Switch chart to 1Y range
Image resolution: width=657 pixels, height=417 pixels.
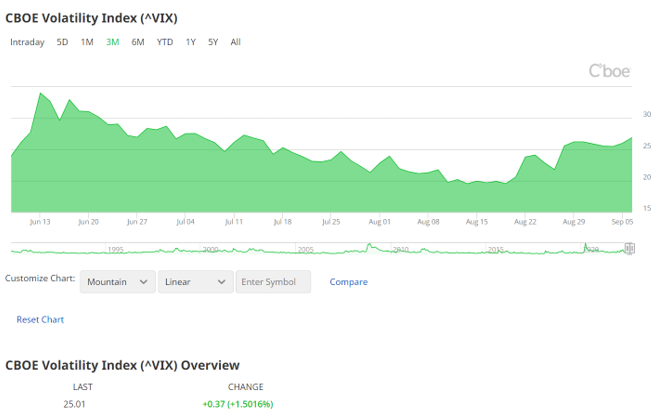191,42
